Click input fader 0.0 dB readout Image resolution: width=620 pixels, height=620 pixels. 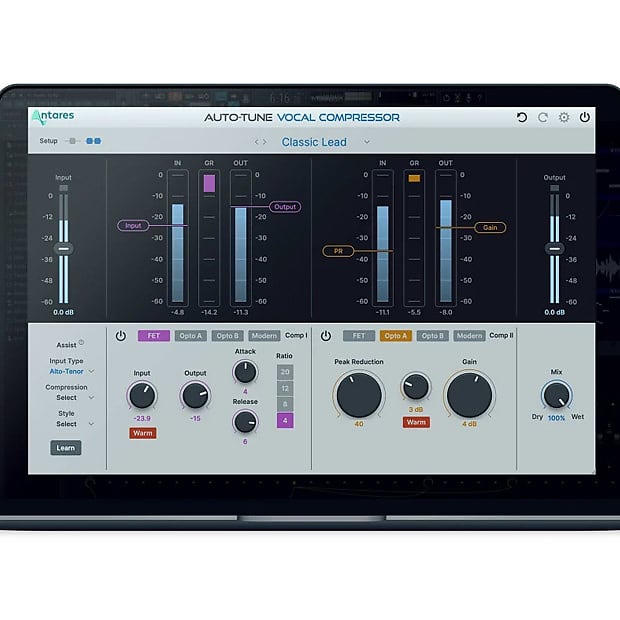(x=63, y=312)
